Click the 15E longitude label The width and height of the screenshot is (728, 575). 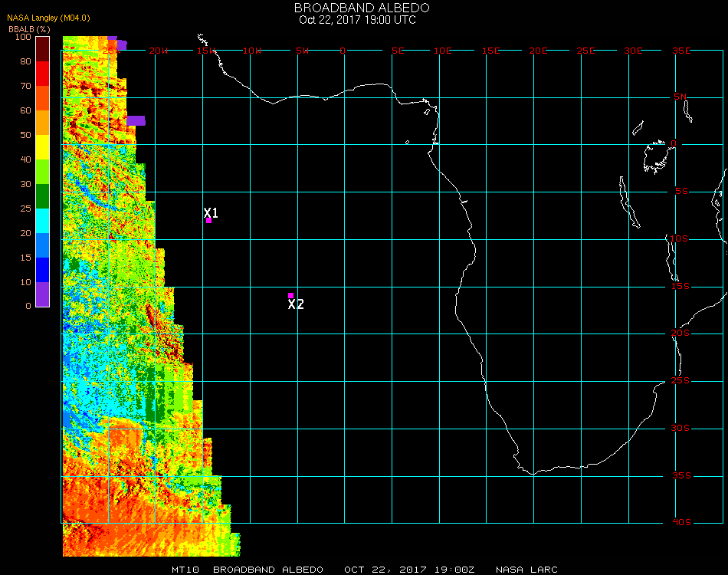490,51
